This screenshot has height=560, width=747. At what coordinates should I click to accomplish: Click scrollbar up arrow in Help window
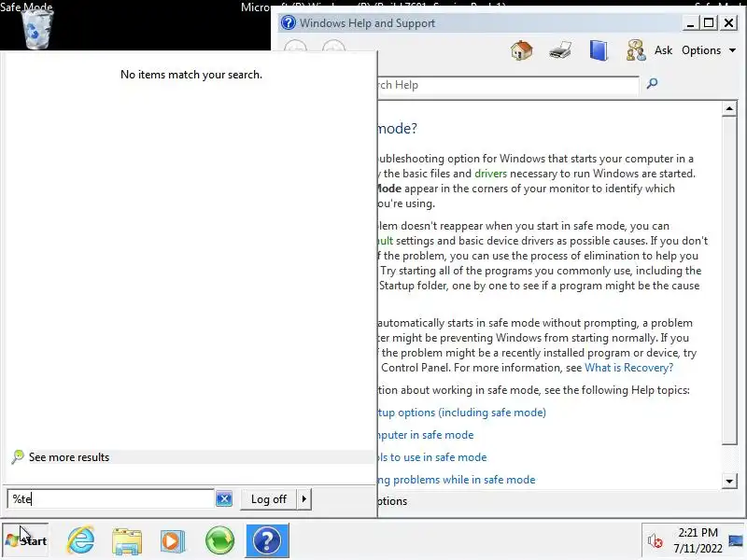729,108
